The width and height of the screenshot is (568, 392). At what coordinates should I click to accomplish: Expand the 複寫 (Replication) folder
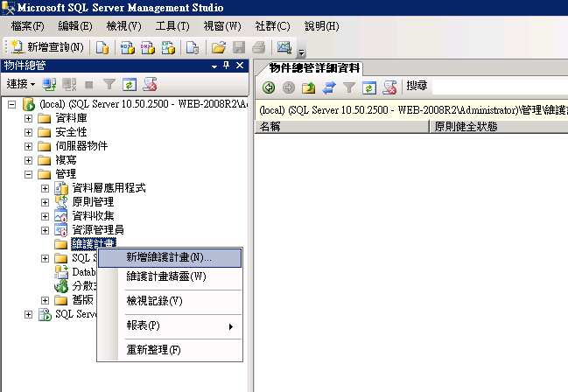pos(28,160)
